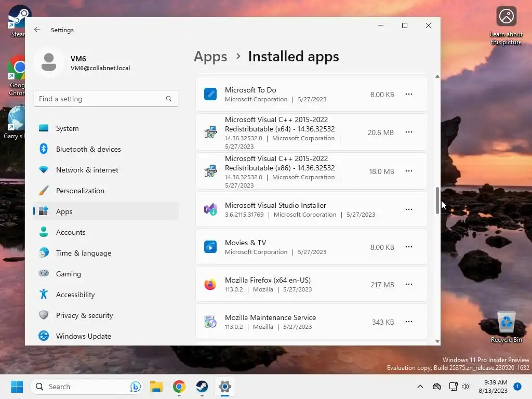Open Google Chrome from taskbar

click(x=179, y=387)
